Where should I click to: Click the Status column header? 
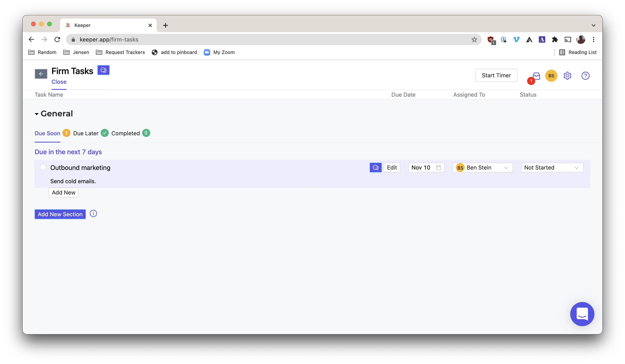[x=528, y=95]
